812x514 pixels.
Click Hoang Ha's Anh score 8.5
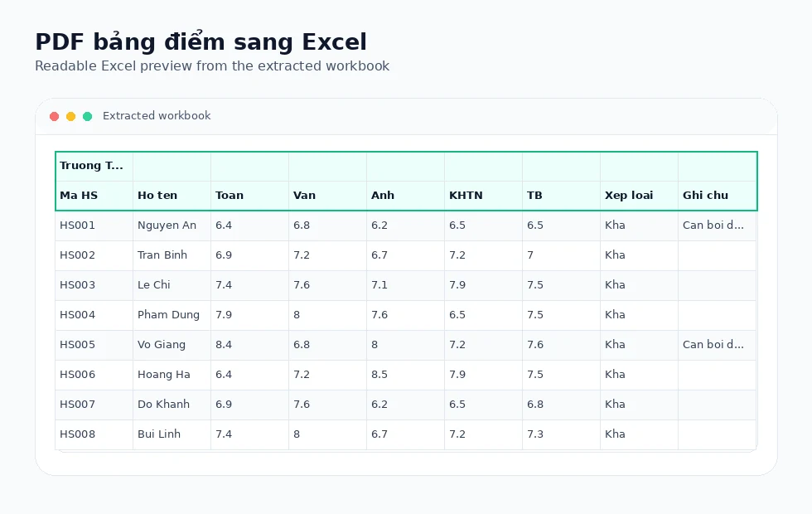pyautogui.click(x=405, y=375)
